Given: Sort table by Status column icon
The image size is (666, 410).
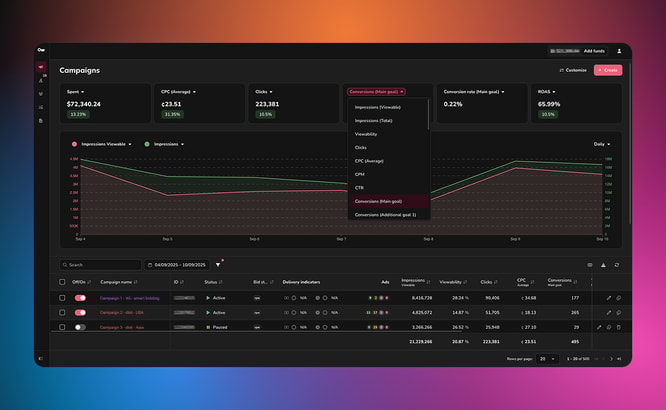Looking at the screenshot, I should (220, 282).
